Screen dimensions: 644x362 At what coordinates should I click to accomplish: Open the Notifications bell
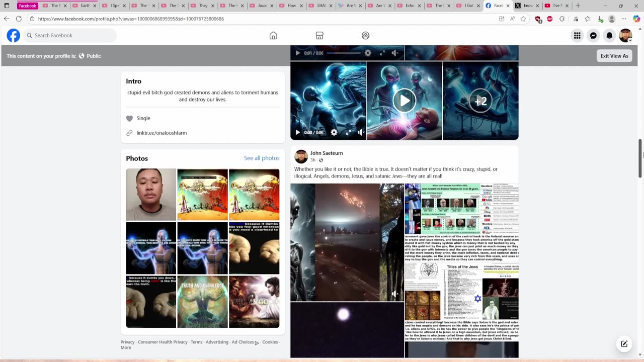609,36
